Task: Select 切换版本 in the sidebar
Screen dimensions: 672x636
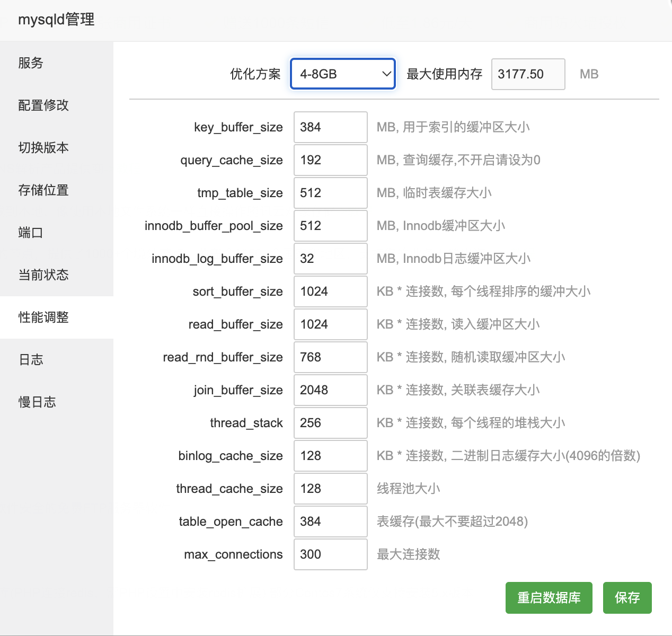Action: [43, 148]
